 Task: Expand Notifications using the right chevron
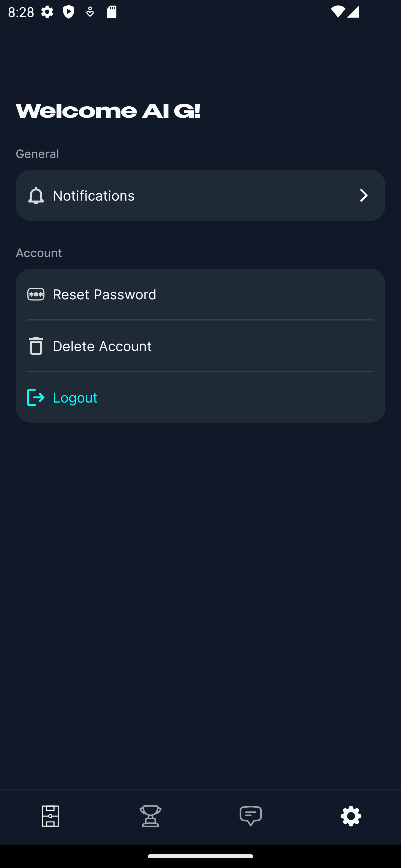(x=364, y=195)
